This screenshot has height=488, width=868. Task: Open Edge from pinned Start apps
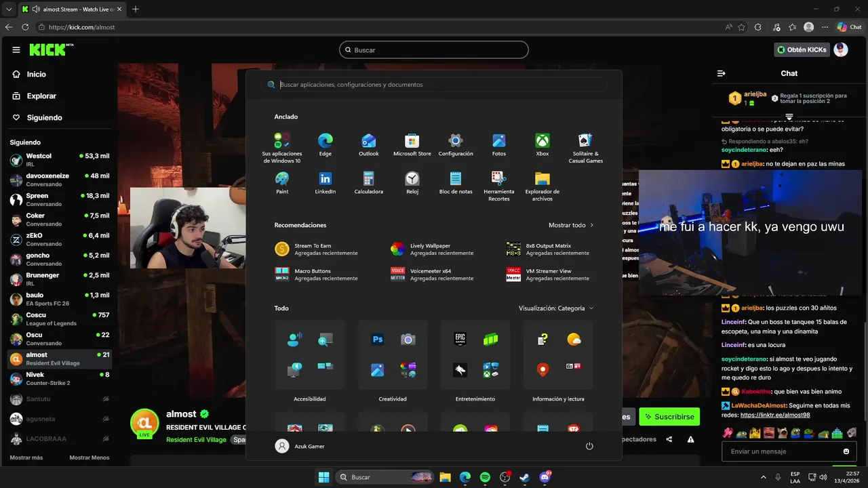325,144
